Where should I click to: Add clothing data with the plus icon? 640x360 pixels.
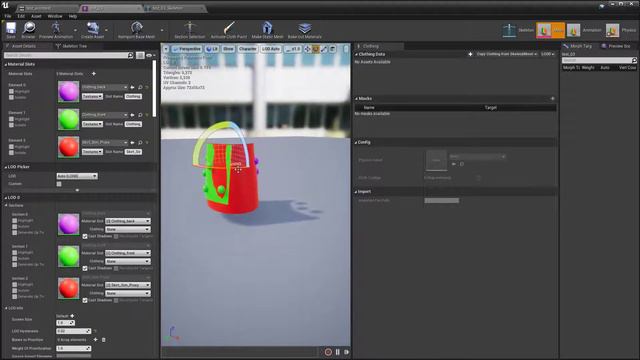[470, 54]
